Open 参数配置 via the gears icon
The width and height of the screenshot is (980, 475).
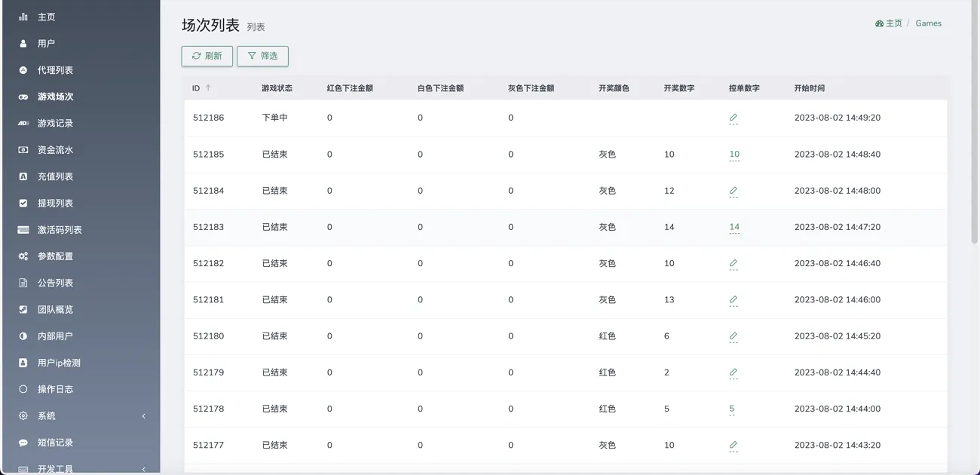[x=23, y=256]
